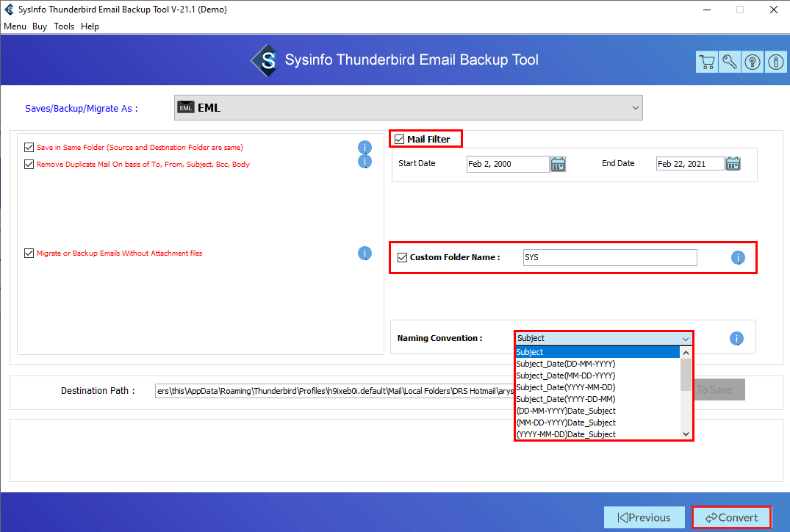Show info for Naming Convention
790x532 pixels.
pos(736,339)
